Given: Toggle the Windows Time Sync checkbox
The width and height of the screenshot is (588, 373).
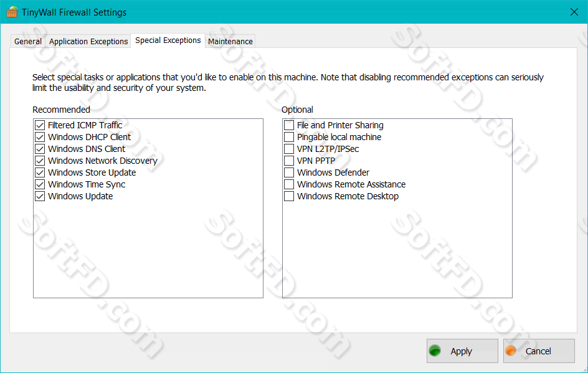Looking at the screenshot, I should coord(40,184).
